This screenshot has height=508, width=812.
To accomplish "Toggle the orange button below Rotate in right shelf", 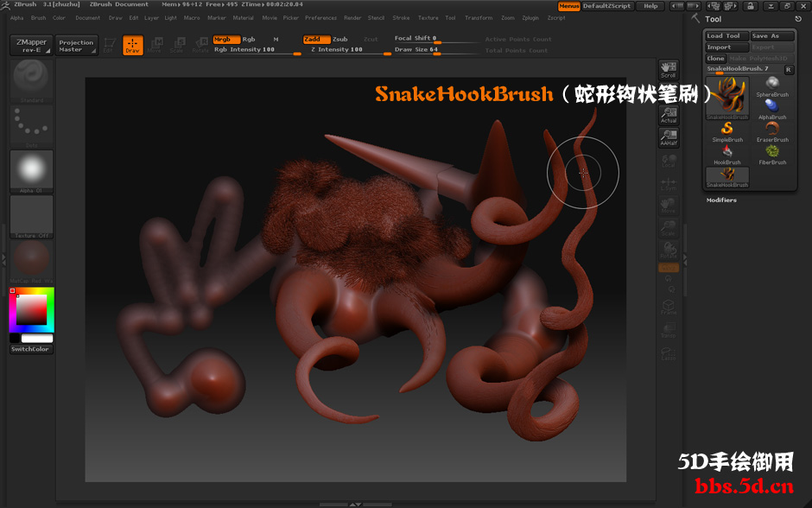I will (669, 268).
